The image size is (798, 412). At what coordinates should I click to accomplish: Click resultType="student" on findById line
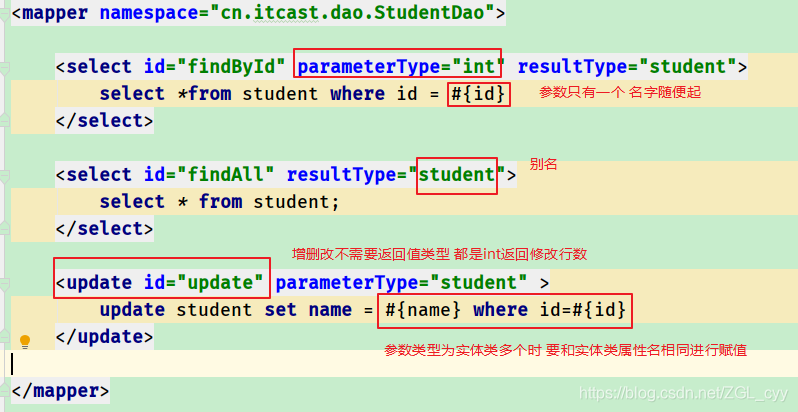(x=627, y=67)
